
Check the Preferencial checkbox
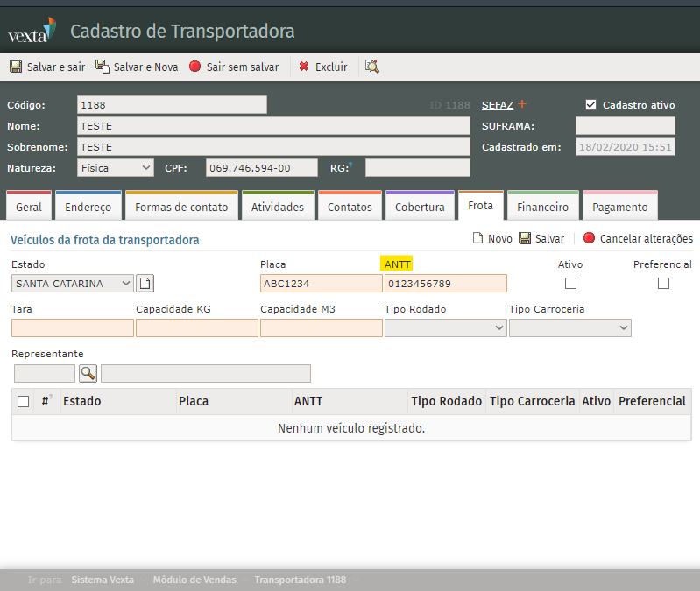coord(663,283)
